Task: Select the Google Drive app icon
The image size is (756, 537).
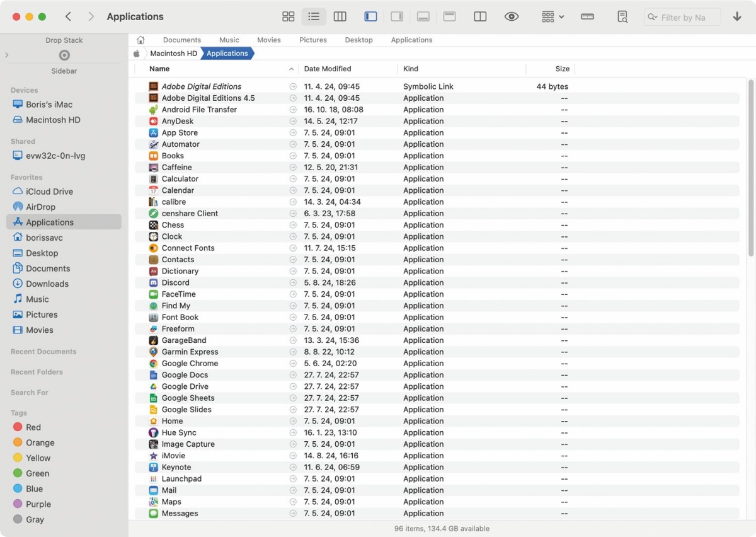Action: (x=153, y=386)
